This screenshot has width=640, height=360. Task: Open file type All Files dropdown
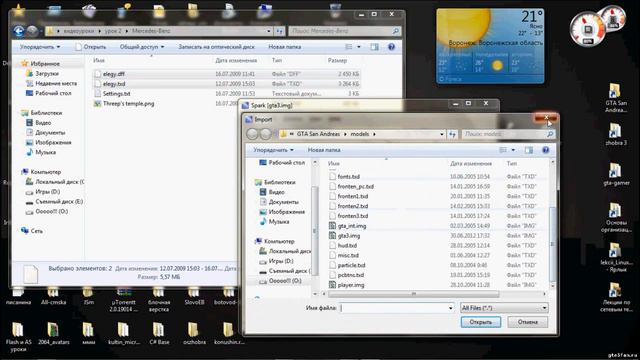tap(504, 308)
